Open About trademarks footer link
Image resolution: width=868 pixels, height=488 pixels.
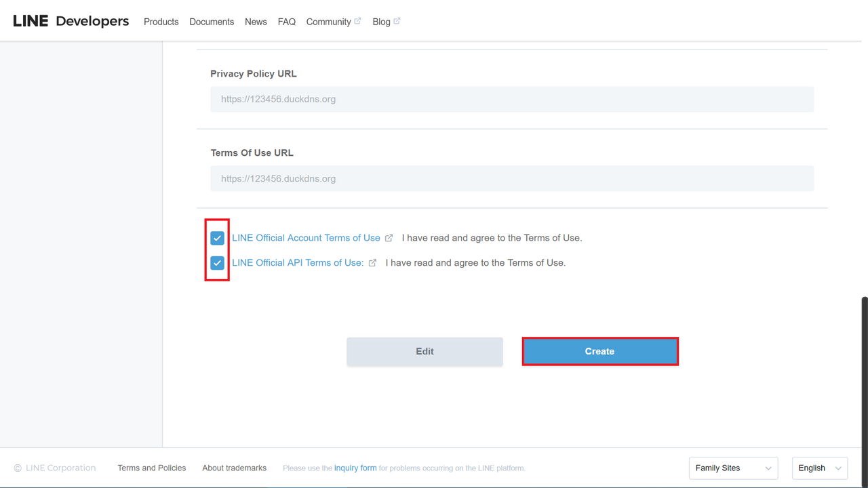click(234, 468)
